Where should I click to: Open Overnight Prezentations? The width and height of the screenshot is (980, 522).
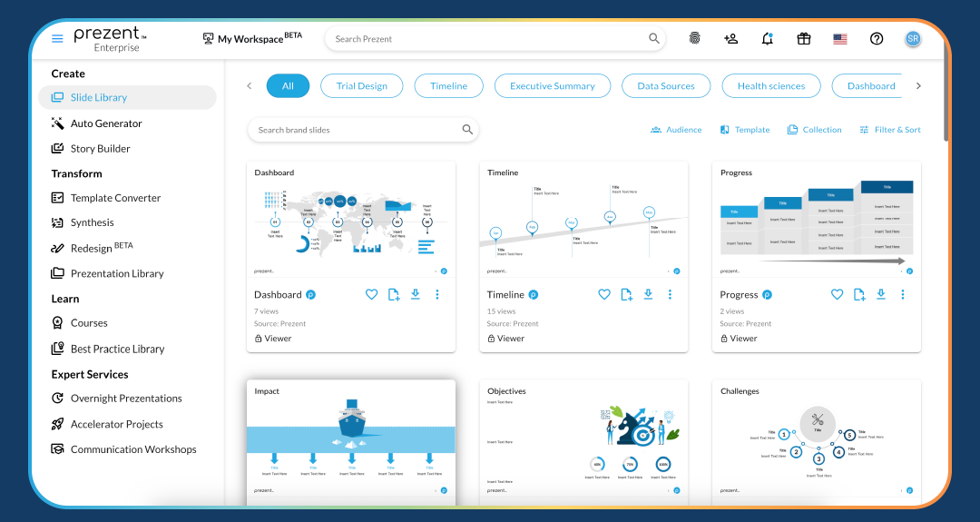[116, 399]
